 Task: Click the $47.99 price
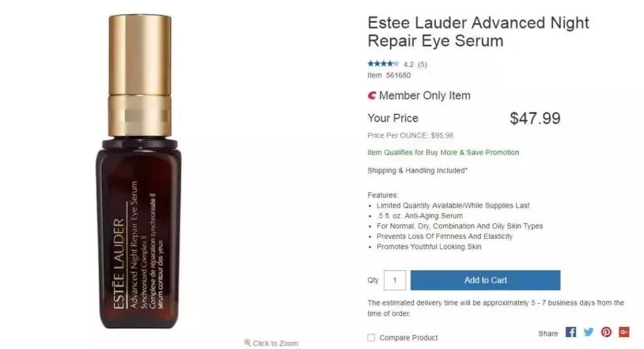pyautogui.click(x=535, y=118)
